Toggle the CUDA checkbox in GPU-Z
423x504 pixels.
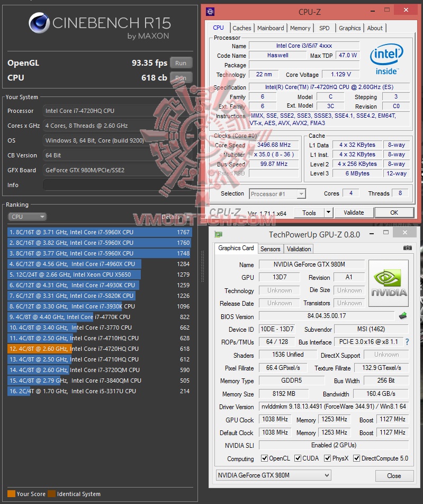298,458
